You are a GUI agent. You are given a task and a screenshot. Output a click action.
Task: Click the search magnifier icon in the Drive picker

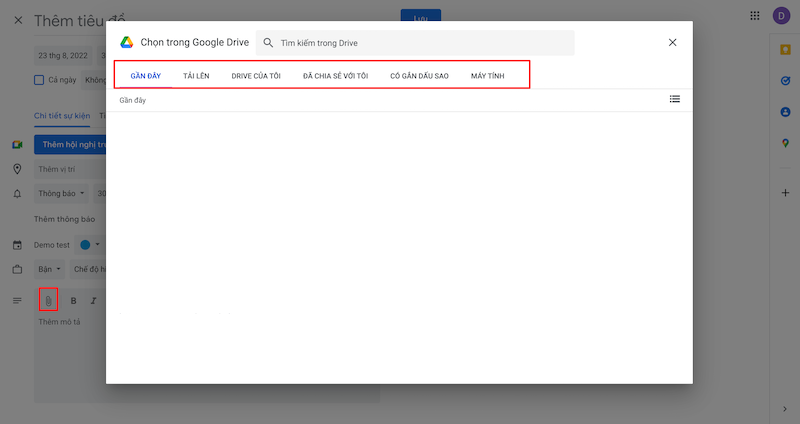tap(268, 43)
